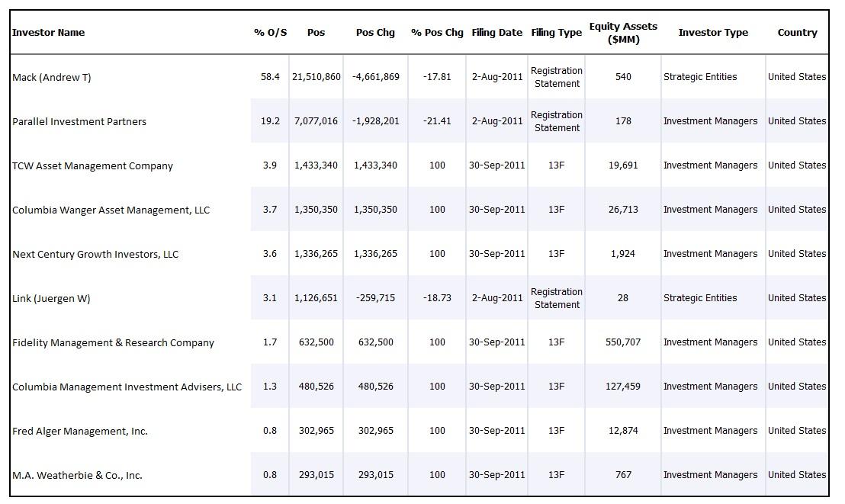Open Parallel Investment Partners entry
The width and height of the screenshot is (845, 504).
79,121
